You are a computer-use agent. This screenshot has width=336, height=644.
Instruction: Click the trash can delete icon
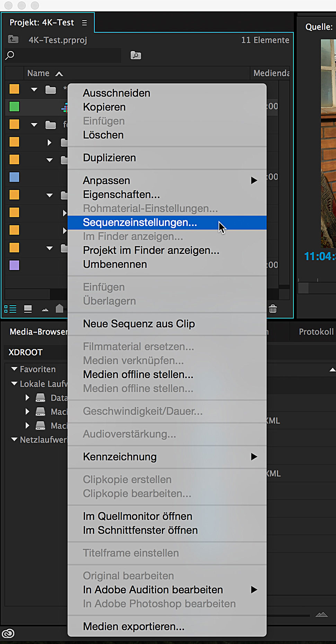(x=273, y=308)
